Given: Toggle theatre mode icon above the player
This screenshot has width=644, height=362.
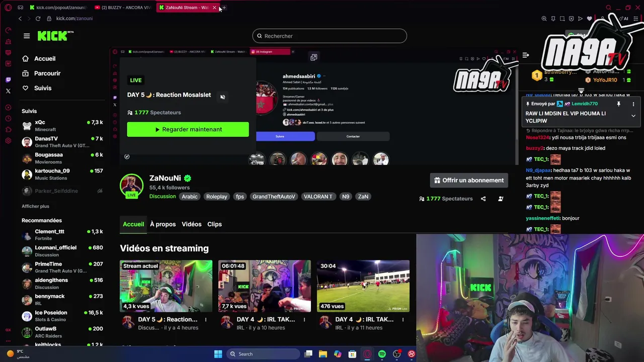Looking at the screenshot, I should pos(314,57).
